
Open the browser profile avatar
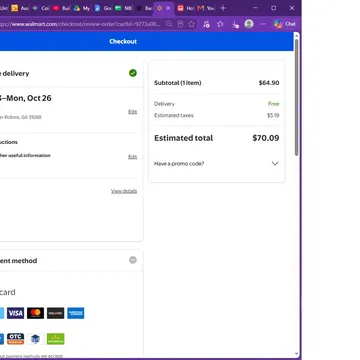click(249, 24)
